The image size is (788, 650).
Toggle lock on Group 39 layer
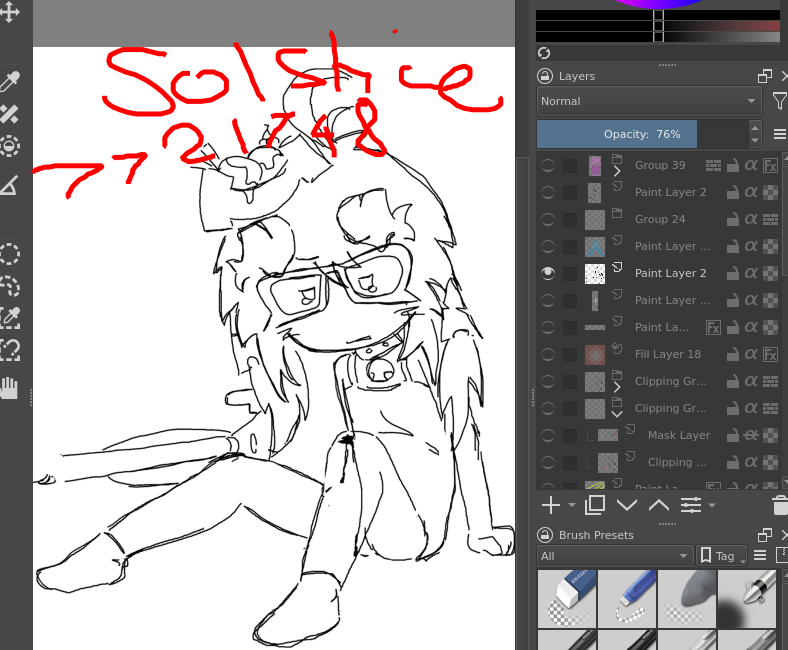tap(733, 165)
